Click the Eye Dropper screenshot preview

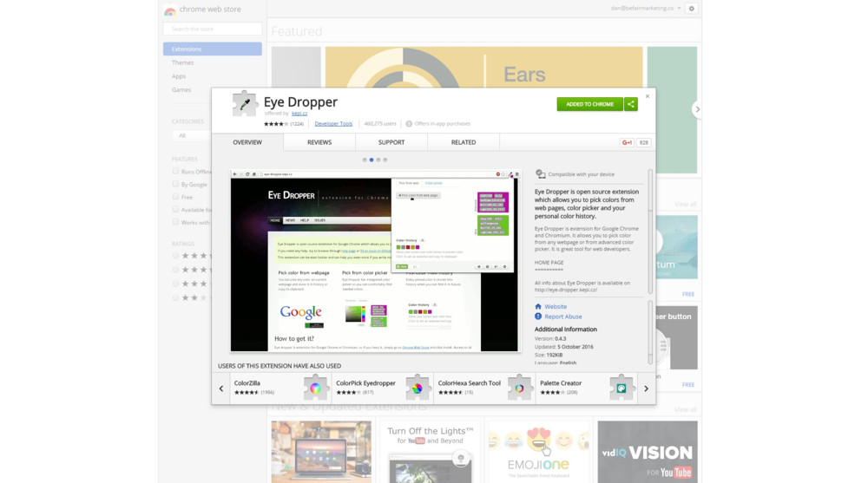[376, 261]
